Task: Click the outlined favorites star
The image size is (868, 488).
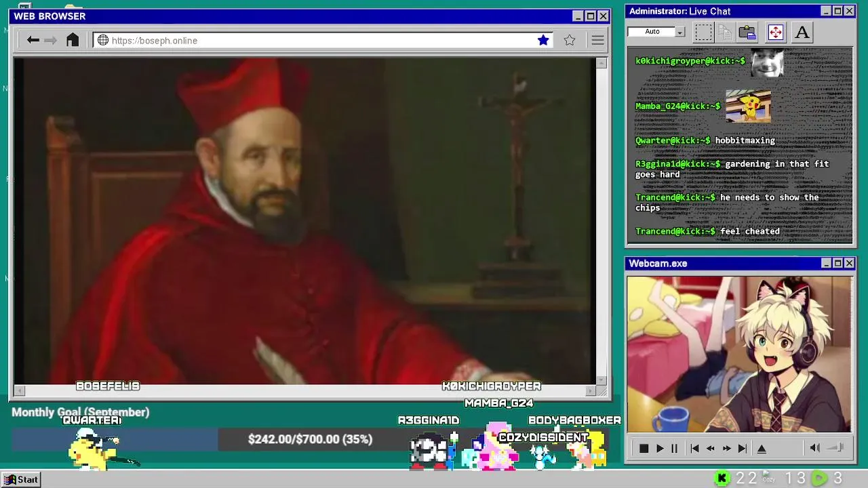Action: (x=570, y=40)
